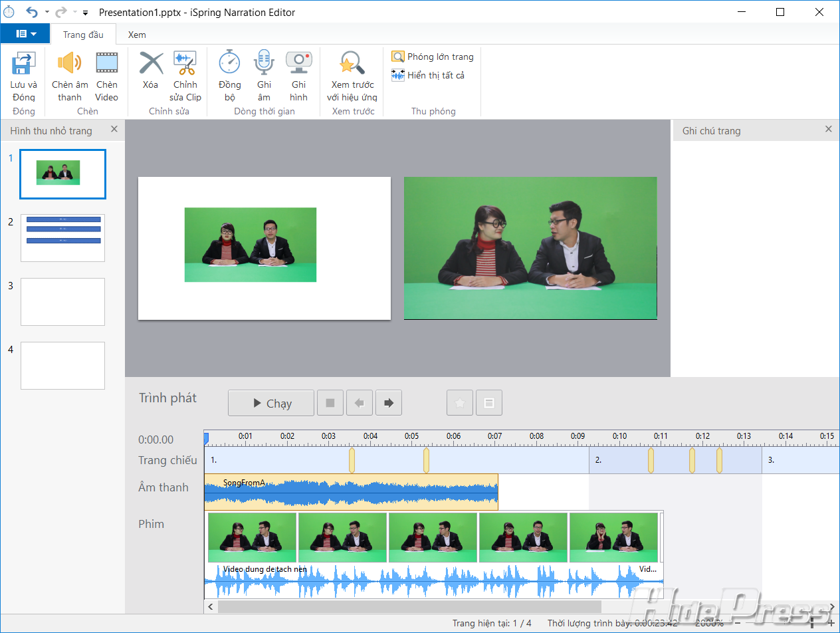Open the undo history dropdown arrow

(47, 13)
